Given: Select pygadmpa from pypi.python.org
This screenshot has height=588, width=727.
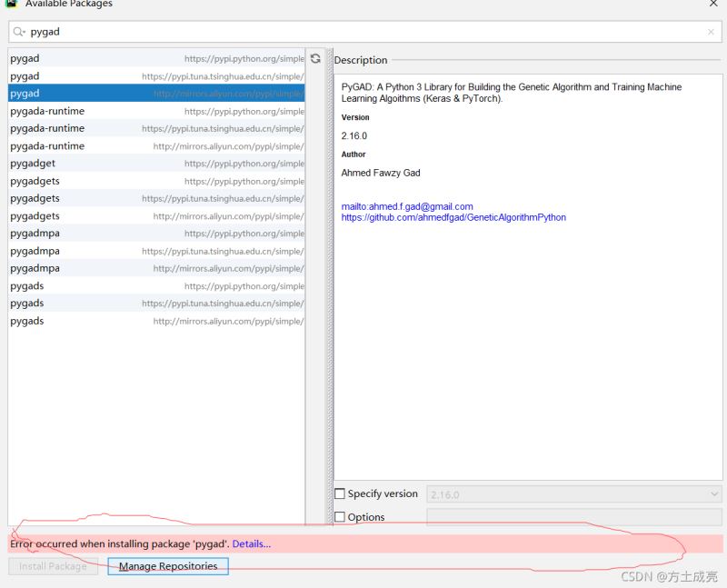Looking at the screenshot, I should 156,234.
